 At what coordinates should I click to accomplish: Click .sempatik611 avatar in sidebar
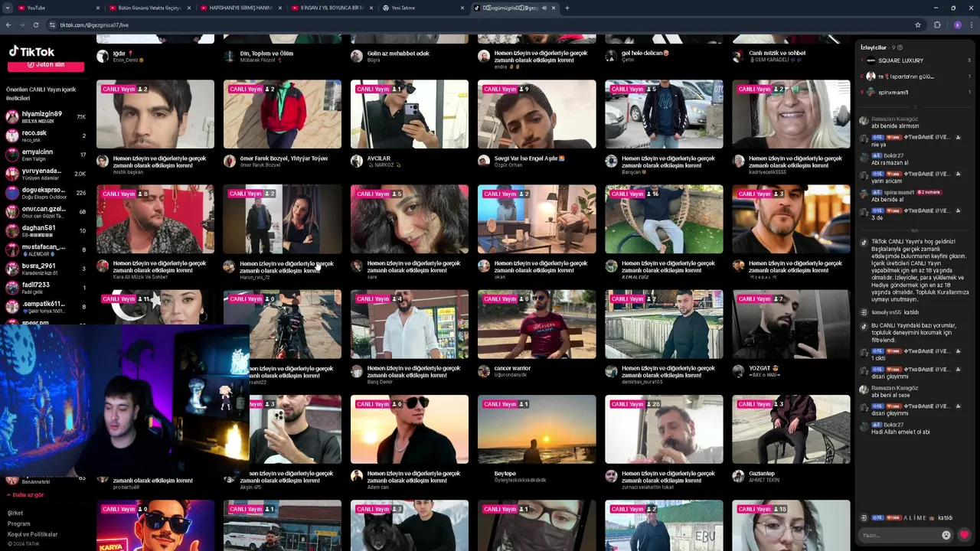11,307
